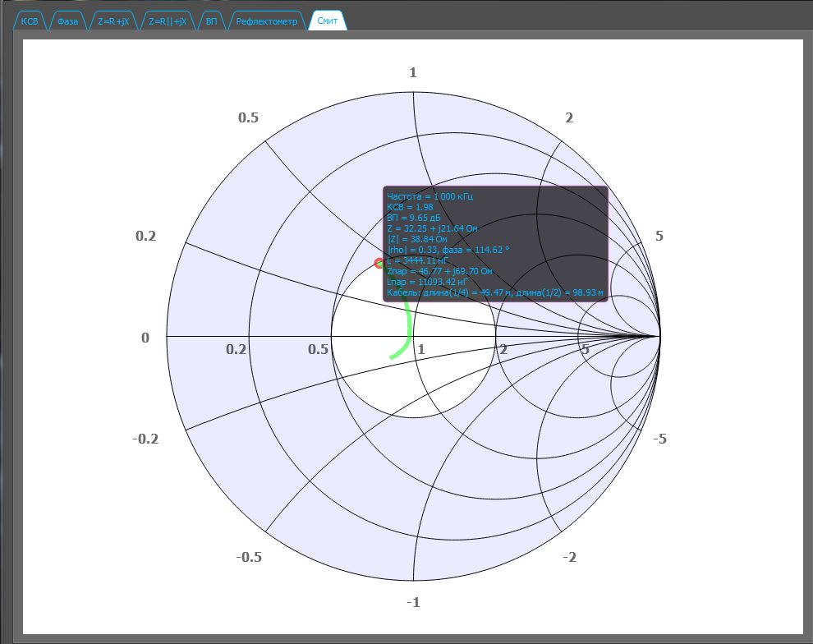Click the 0 label at the chart's left edge

[145, 338]
